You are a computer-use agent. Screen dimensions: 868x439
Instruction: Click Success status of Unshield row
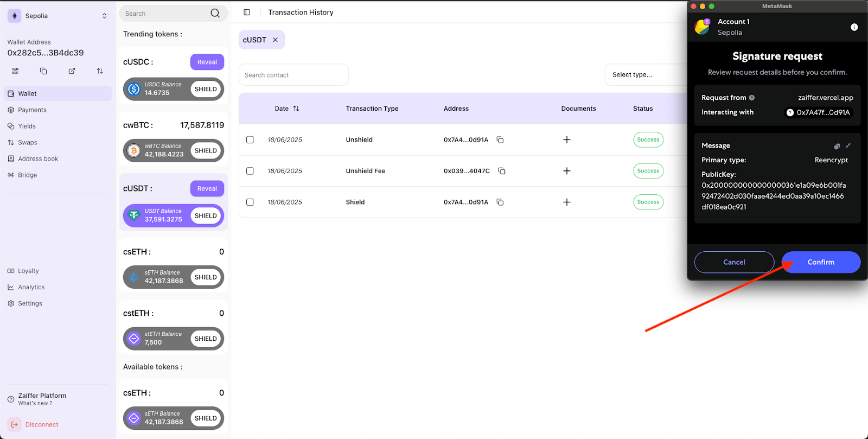pos(648,139)
